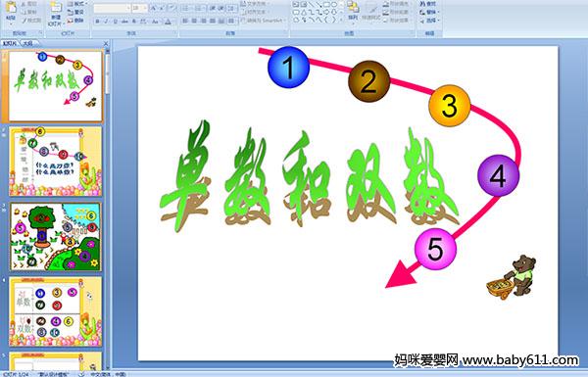
Task: Click the Arrange objects icon
Action: point(353,11)
